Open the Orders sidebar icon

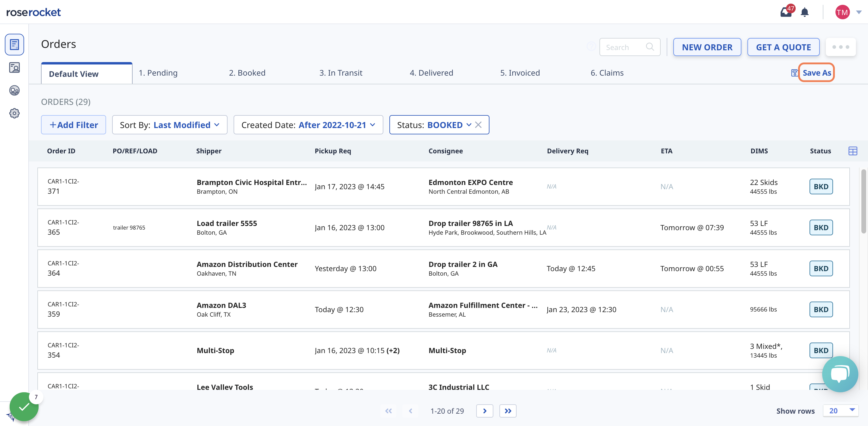(x=14, y=45)
